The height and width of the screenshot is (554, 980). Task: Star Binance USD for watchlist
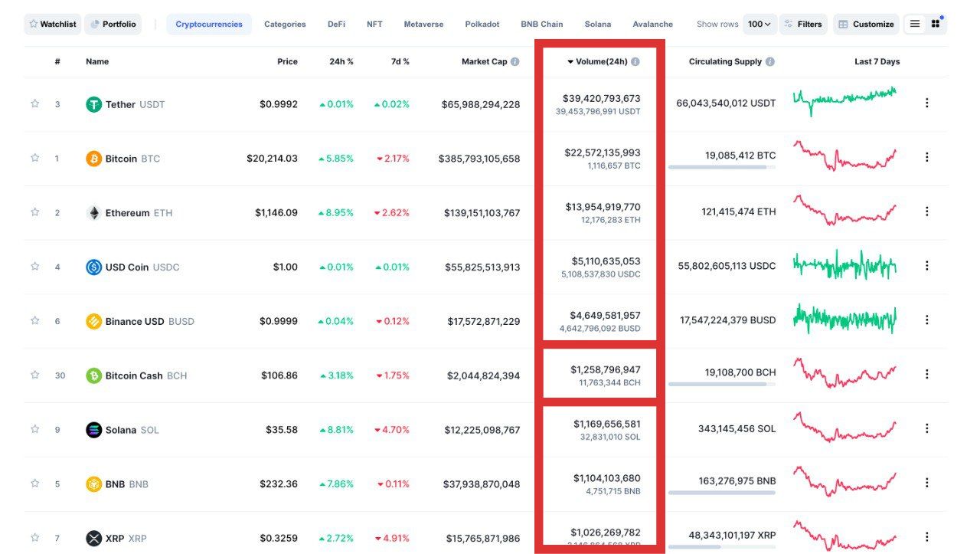coord(34,320)
